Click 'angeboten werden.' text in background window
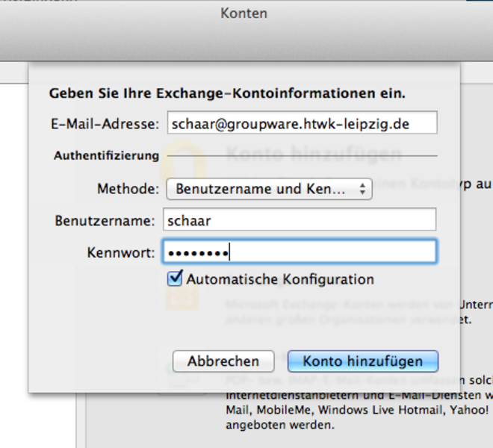The image size is (493, 448). pos(280,425)
